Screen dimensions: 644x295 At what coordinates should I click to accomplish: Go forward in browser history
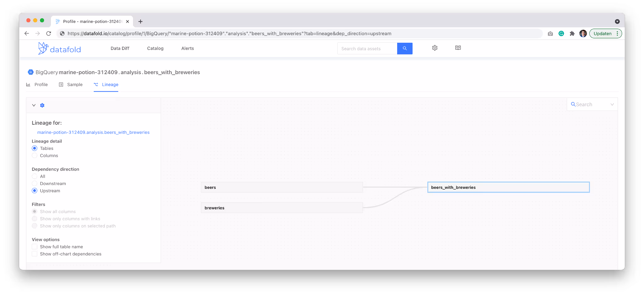(x=38, y=33)
